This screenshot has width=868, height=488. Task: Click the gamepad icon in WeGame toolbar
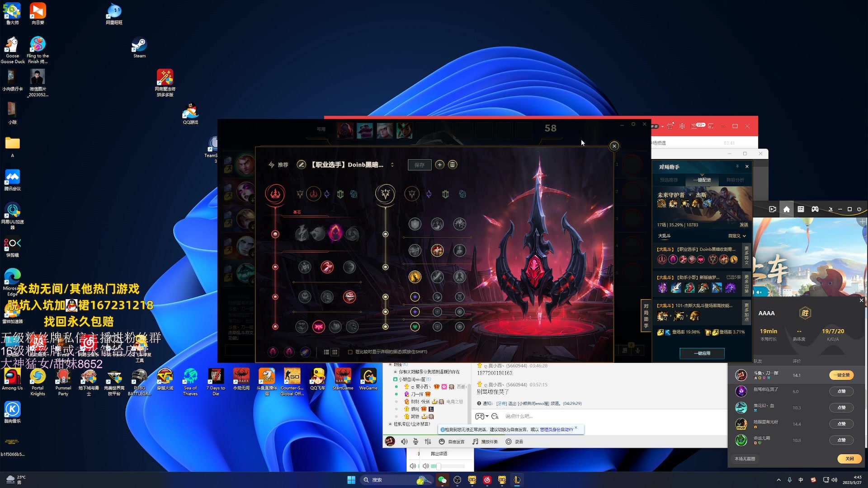[815, 209]
